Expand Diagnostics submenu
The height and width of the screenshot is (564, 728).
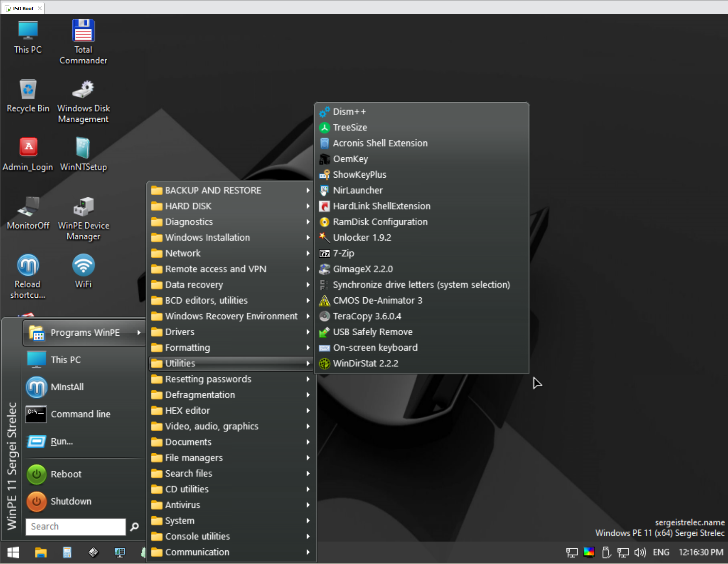231,222
